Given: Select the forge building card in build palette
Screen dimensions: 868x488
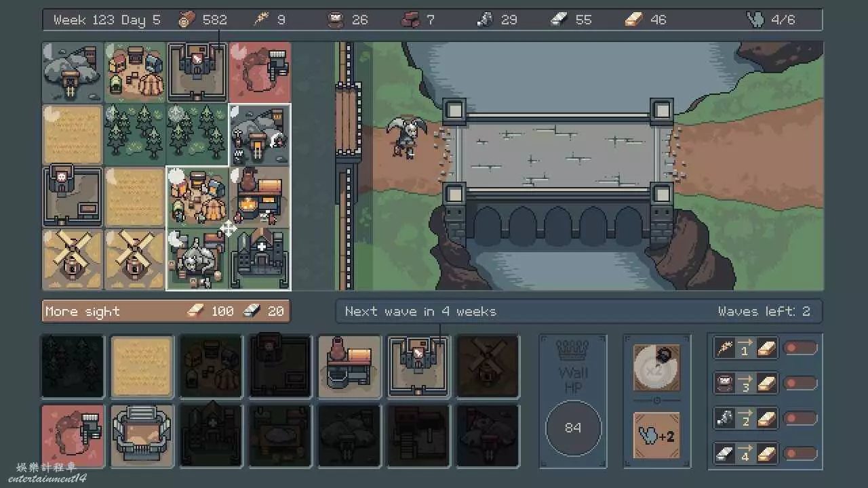Looking at the screenshot, I should [x=349, y=366].
